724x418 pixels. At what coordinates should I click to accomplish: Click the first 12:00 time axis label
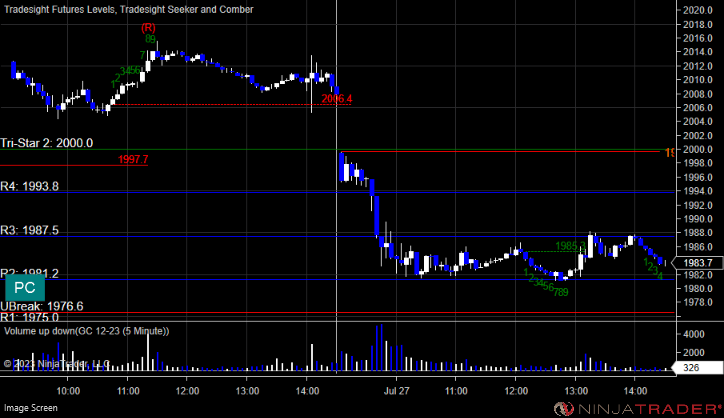click(187, 391)
